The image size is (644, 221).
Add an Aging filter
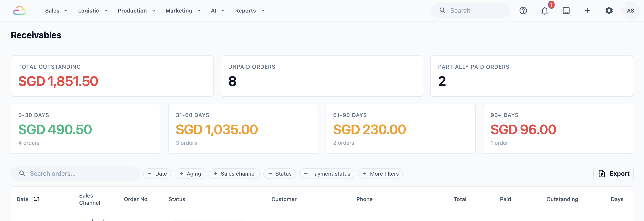pos(190,174)
